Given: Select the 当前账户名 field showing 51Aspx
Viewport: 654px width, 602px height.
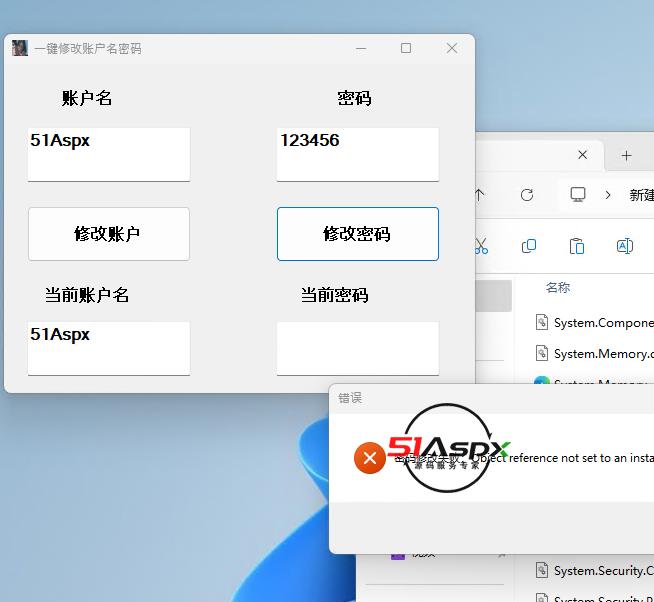Looking at the screenshot, I should click(x=109, y=348).
